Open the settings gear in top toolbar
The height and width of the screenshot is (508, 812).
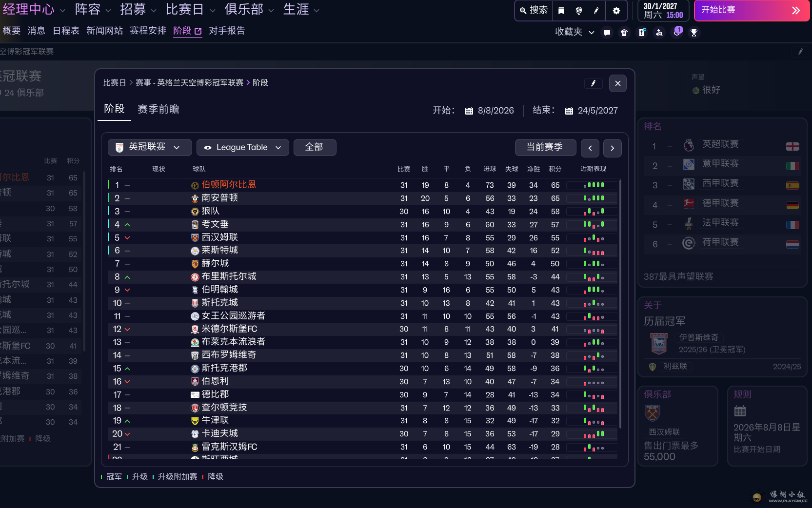[616, 11]
